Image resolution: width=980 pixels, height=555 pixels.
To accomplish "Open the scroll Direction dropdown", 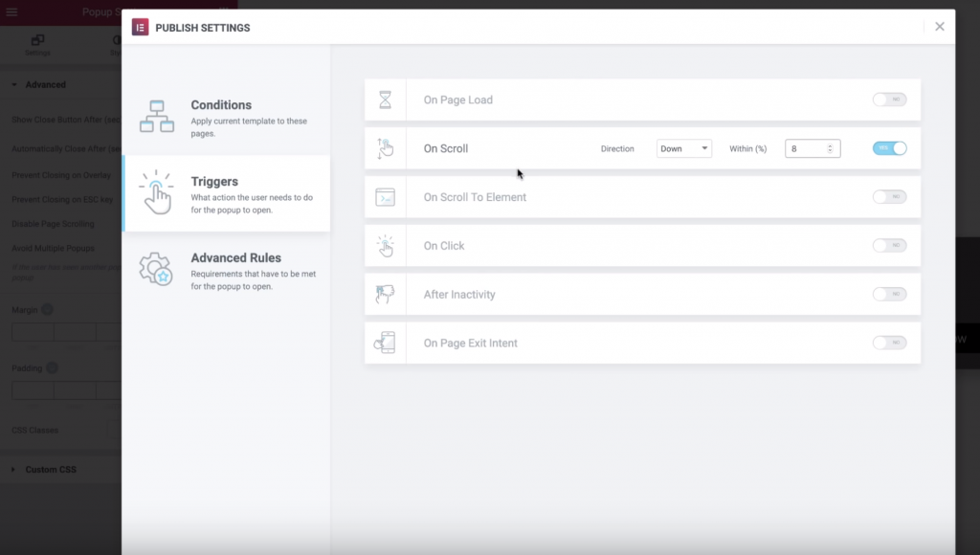I will pos(683,148).
